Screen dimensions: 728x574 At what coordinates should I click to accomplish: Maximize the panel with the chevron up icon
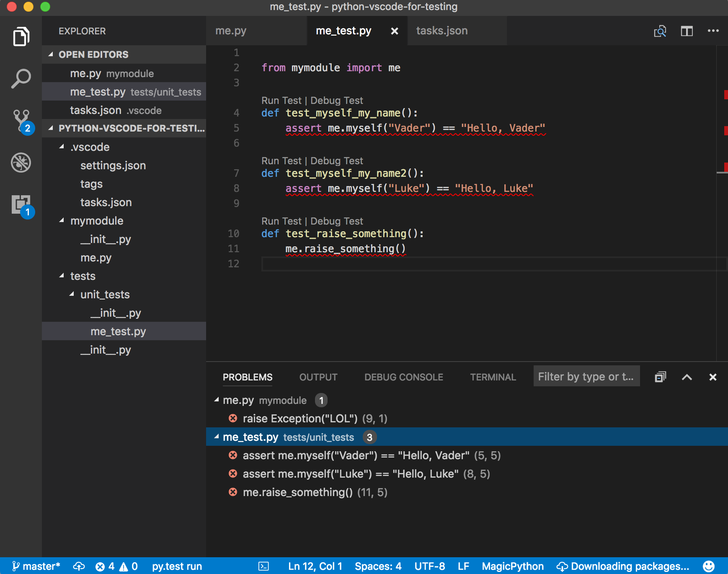(x=687, y=377)
